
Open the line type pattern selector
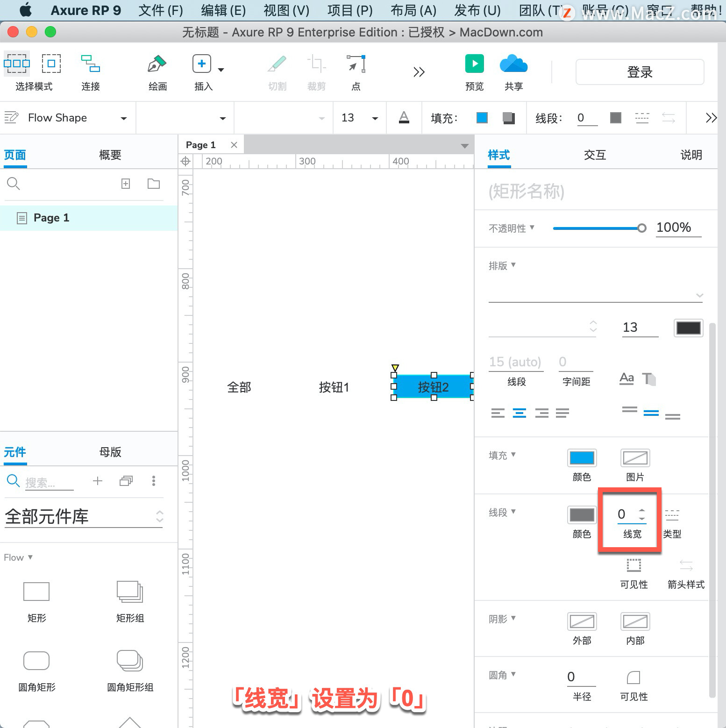pyautogui.click(x=672, y=515)
